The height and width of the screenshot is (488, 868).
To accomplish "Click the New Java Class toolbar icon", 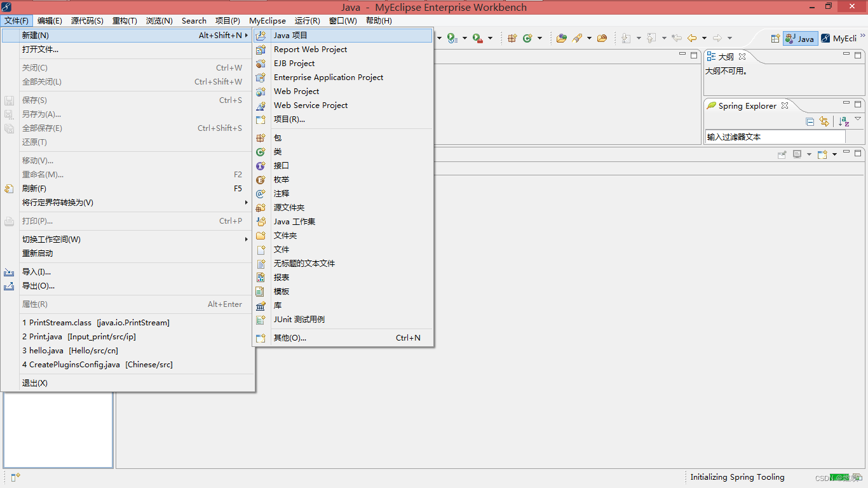I will tap(527, 38).
